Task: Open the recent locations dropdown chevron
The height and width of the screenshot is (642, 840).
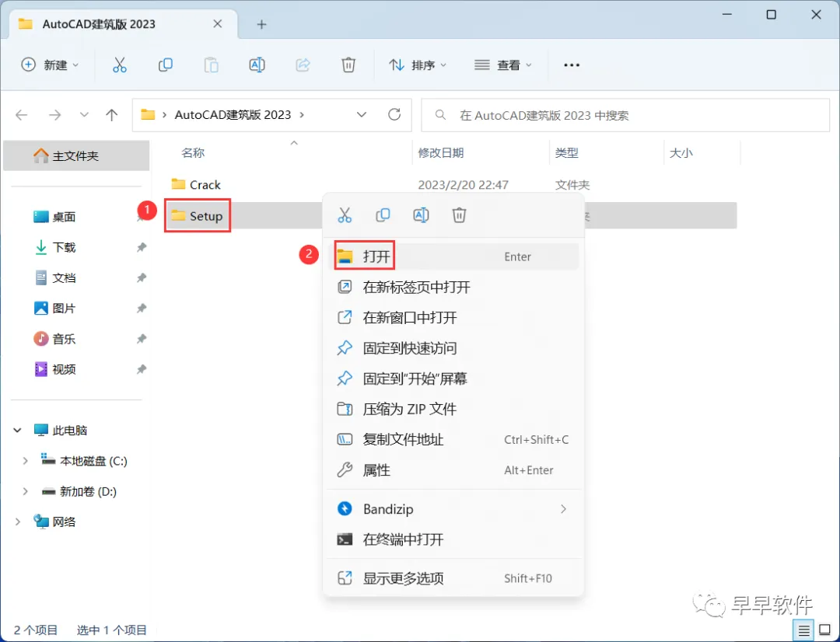Action: pyautogui.click(x=84, y=114)
